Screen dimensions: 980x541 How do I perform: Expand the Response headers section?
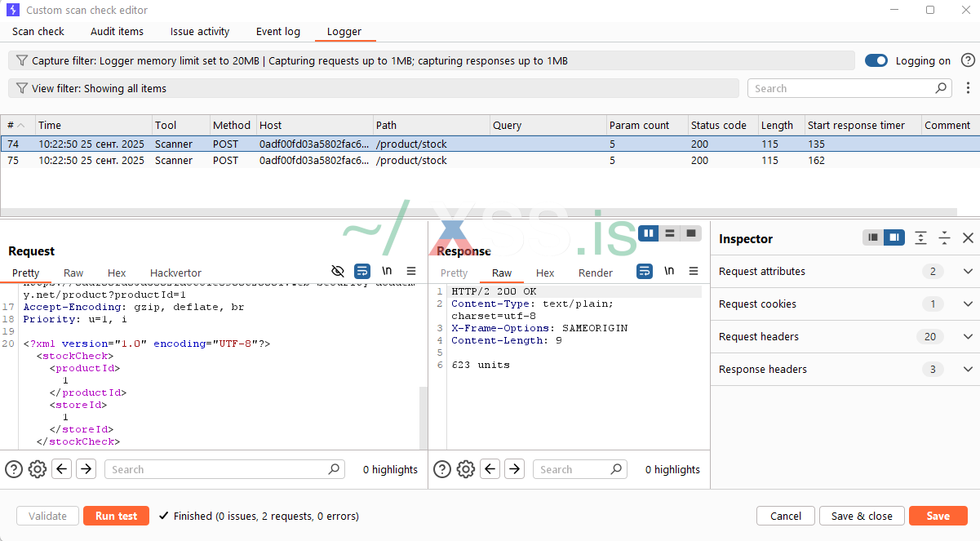click(x=968, y=369)
